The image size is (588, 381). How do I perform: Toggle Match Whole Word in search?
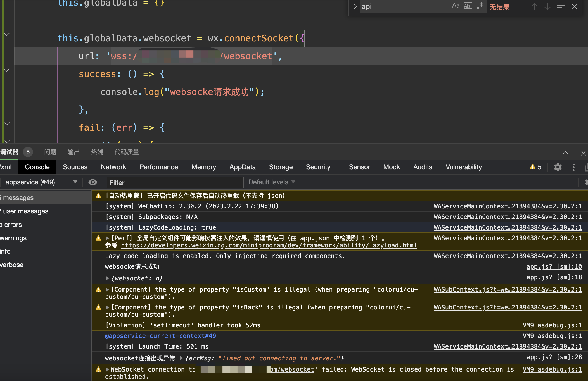[x=468, y=6]
